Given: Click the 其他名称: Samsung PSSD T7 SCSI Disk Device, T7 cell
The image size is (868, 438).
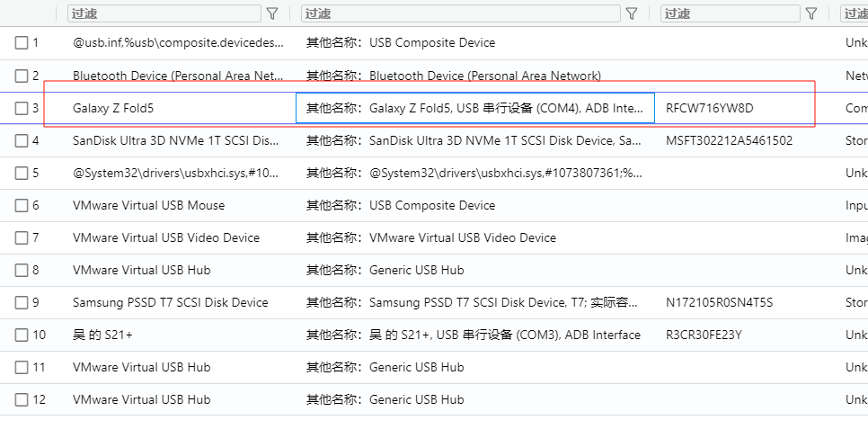Looking at the screenshot, I should coord(473,302).
